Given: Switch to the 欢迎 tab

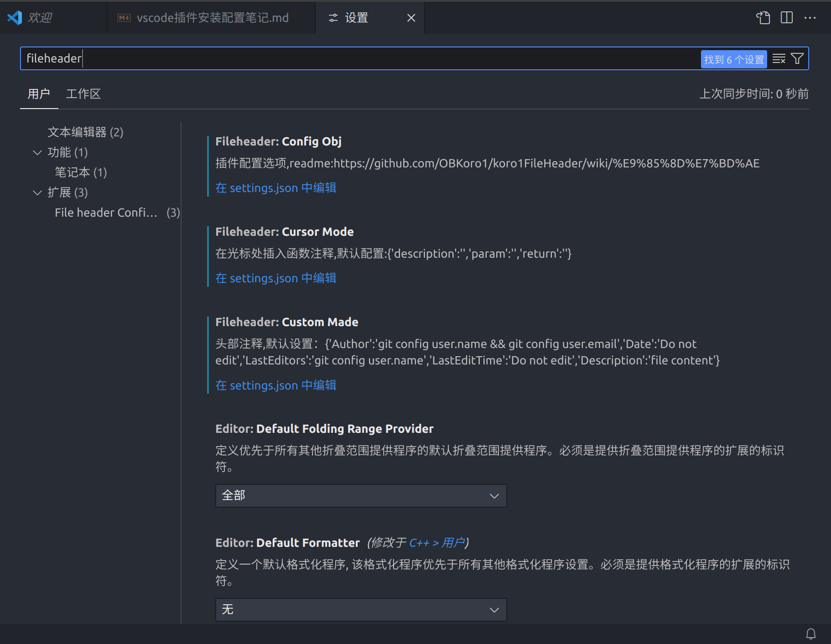Looking at the screenshot, I should (x=53, y=18).
